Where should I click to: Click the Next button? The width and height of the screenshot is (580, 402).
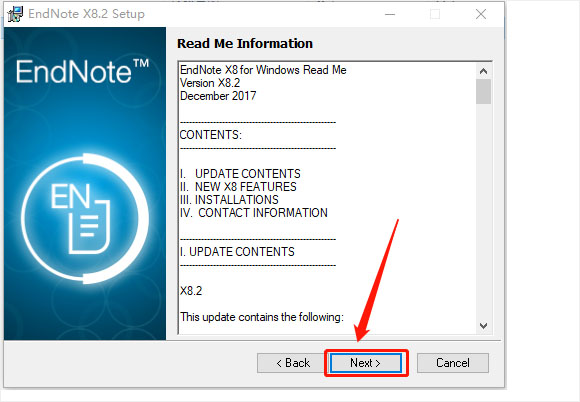(365, 363)
